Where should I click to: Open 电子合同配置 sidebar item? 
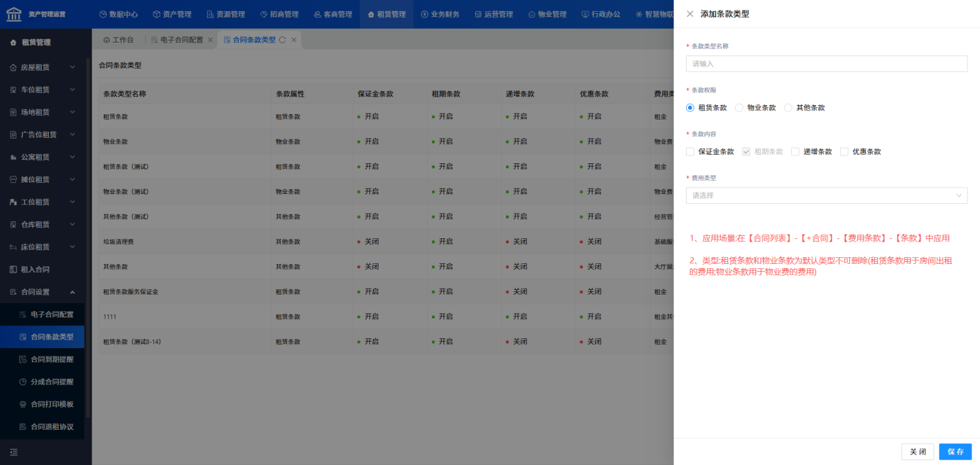tap(42, 315)
